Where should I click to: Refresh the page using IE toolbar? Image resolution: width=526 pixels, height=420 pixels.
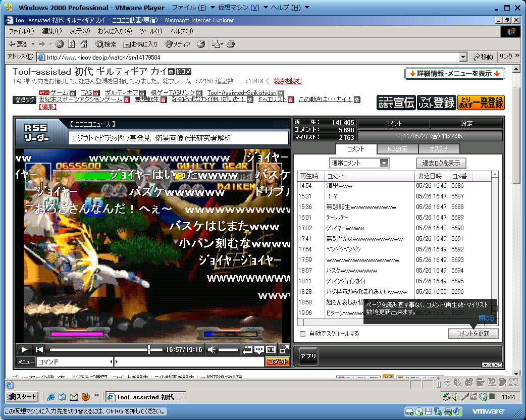point(72,44)
